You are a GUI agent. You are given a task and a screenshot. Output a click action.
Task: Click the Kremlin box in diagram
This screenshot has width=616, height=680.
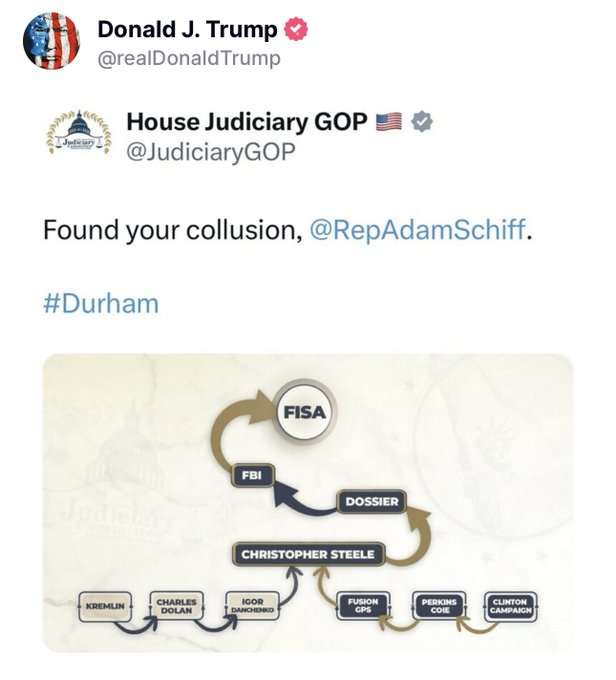105,605
